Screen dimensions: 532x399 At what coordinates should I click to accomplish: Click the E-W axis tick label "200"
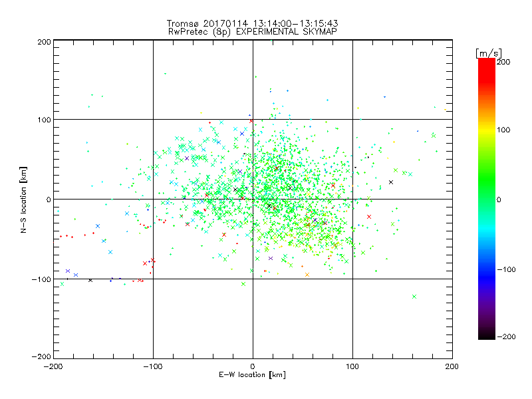452,366
